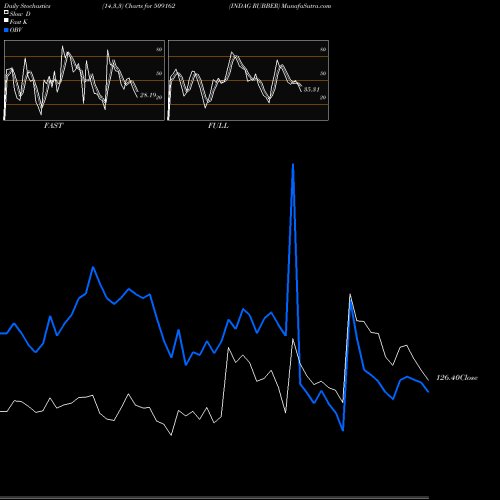Click the Fast K legend swatch
This screenshot has width=500, height=500.
[6, 21]
